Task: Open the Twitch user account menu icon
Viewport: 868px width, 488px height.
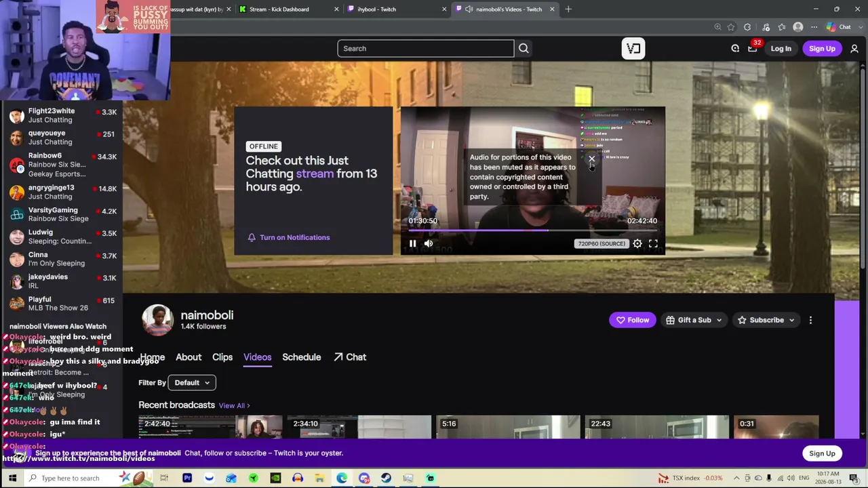Action: (854, 48)
